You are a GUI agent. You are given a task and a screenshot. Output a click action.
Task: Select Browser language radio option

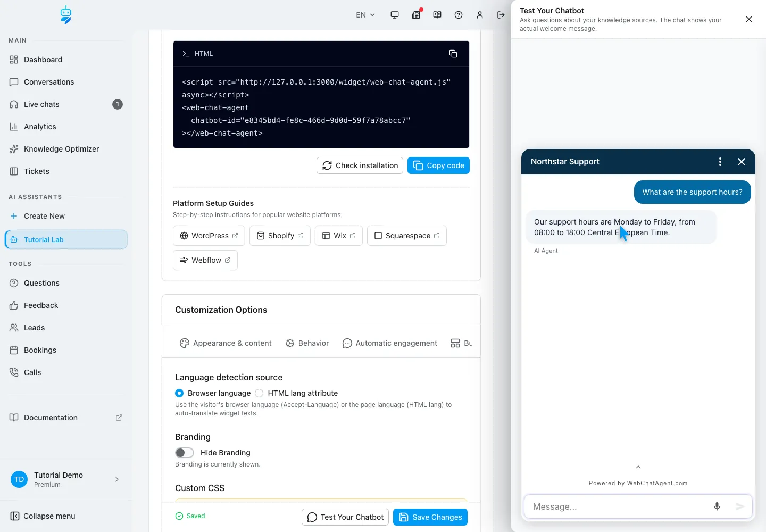179,393
